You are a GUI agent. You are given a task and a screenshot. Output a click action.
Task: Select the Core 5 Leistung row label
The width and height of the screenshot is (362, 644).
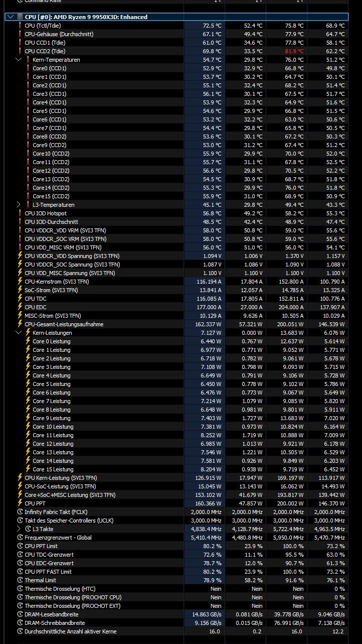(x=51, y=384)
